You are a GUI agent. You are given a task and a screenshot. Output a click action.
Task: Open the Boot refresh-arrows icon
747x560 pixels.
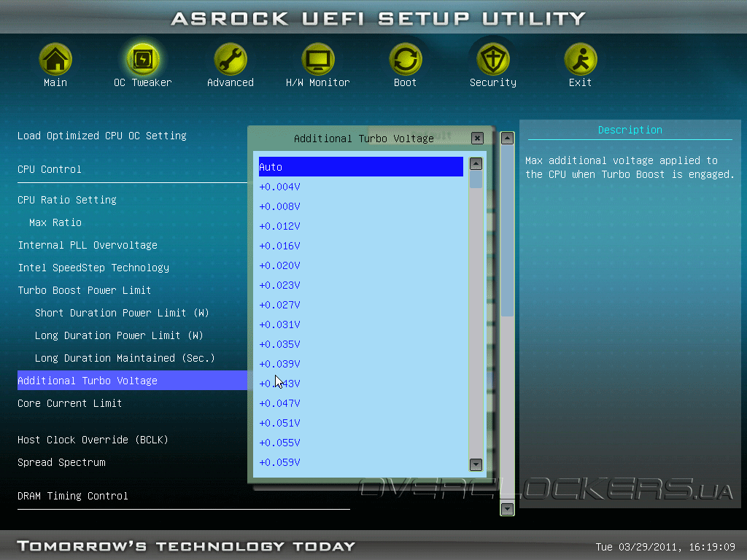[x=406, y=59]
